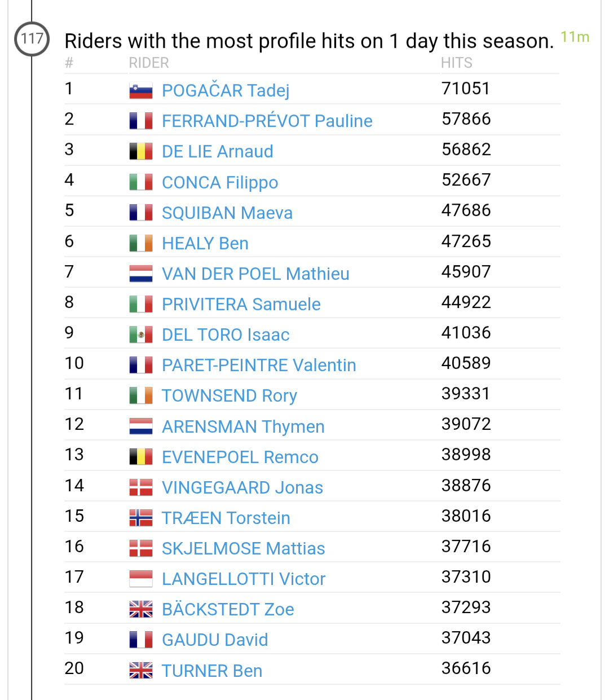Click Belgian flag next to De Lie
The height and width of the screenshot is (700, 609).
(x=140, y=151)
